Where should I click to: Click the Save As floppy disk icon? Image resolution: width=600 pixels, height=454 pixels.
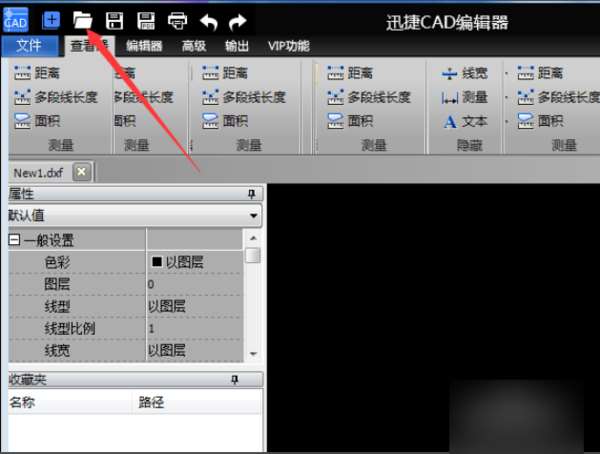146,21
